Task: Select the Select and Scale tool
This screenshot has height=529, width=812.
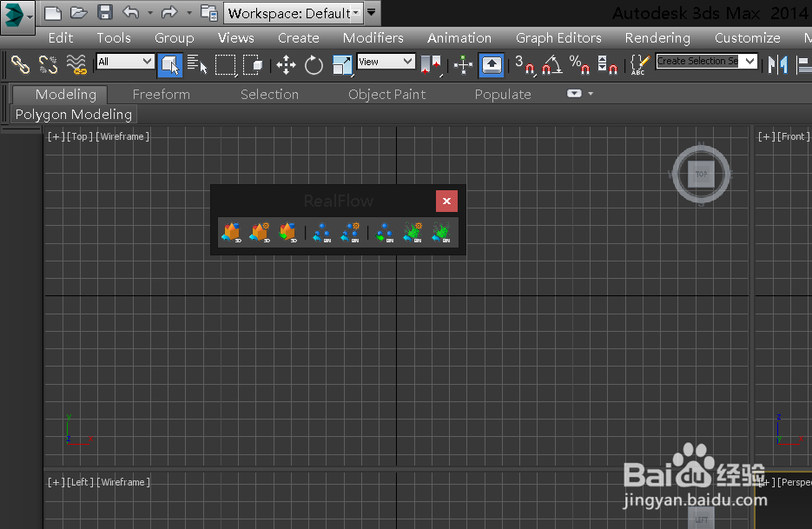Action: tap(342, 65)
